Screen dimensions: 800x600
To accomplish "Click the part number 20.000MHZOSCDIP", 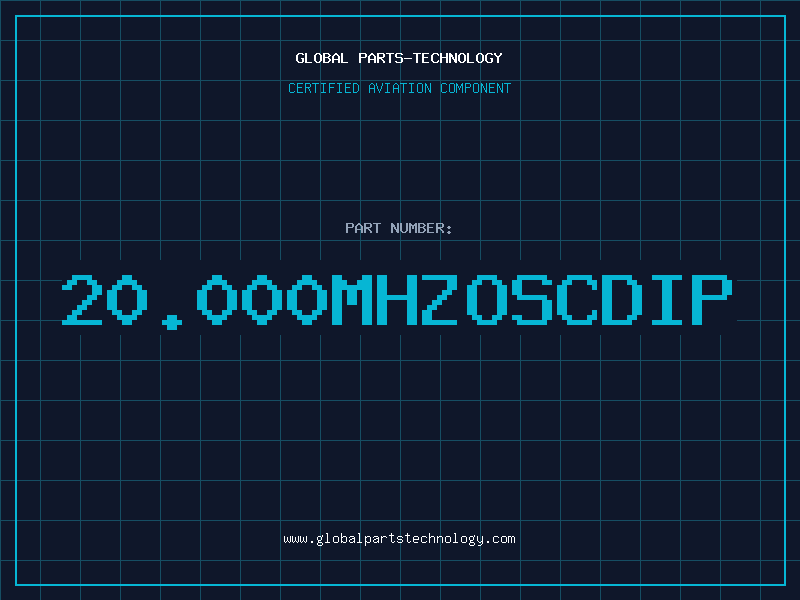I will coord(397,302).
